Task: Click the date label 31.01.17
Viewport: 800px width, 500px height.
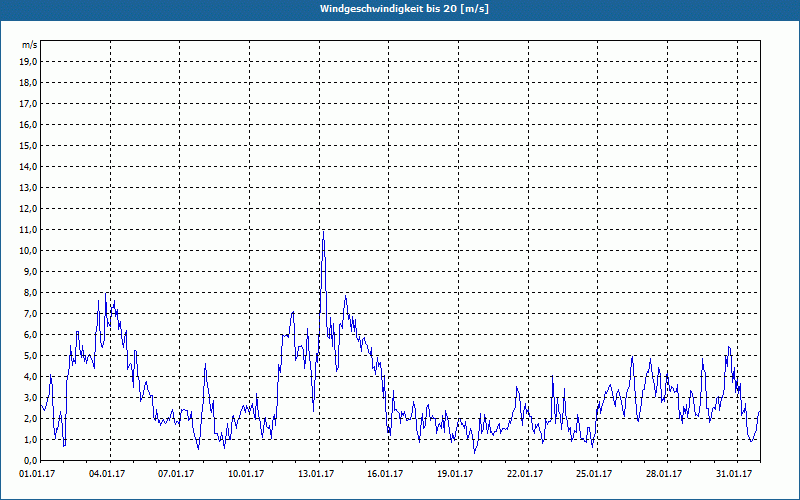Action: [x=734, y=474]
